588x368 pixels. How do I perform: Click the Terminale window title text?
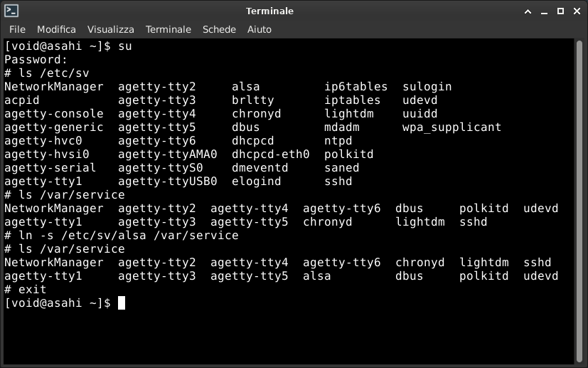(269, 11)
